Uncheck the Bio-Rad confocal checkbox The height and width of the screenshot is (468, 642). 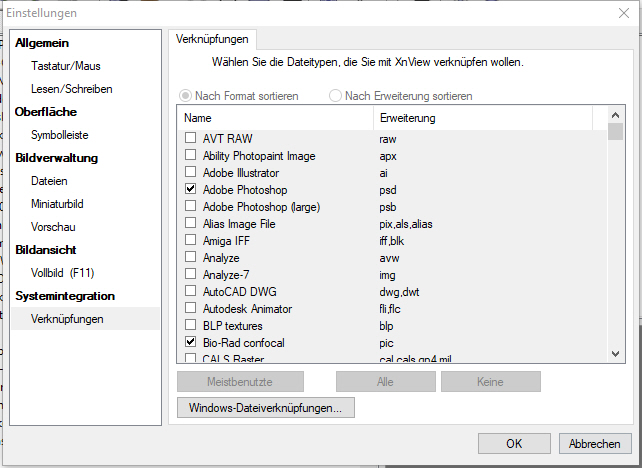pyautogui.click(x=190, y=343)
